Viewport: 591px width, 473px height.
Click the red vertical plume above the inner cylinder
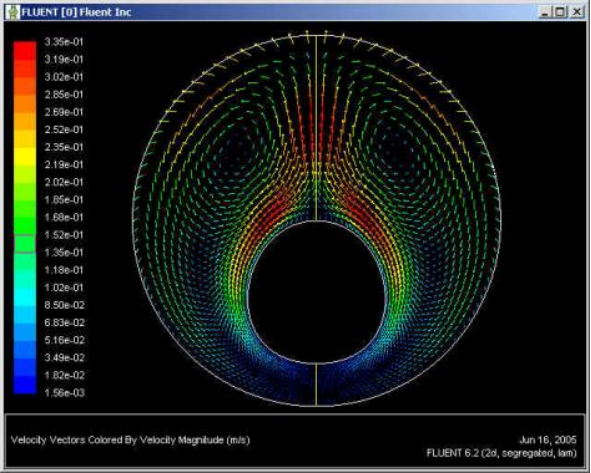(316, 124)
